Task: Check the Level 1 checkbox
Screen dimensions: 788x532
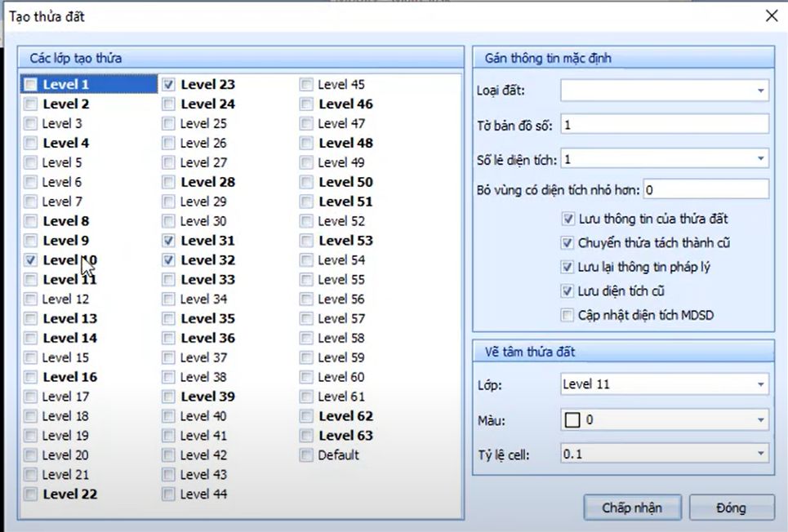Action: tap(31, 84)
